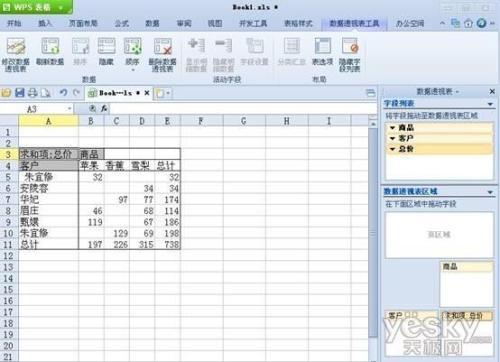Screen dimensions: 500x362
Task: Open the 开发工具 ribbon tab
Action: [253, 23]
